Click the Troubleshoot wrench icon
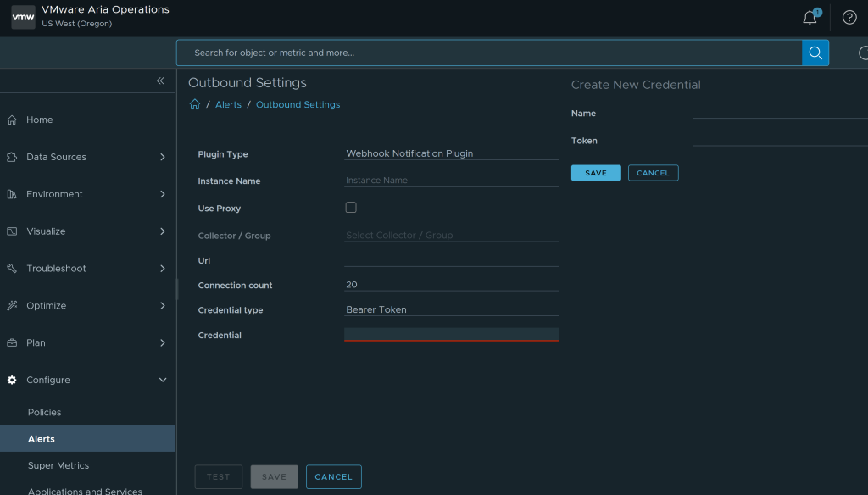Viewport: 868px width, 495px height. click(x=12, y=268)
